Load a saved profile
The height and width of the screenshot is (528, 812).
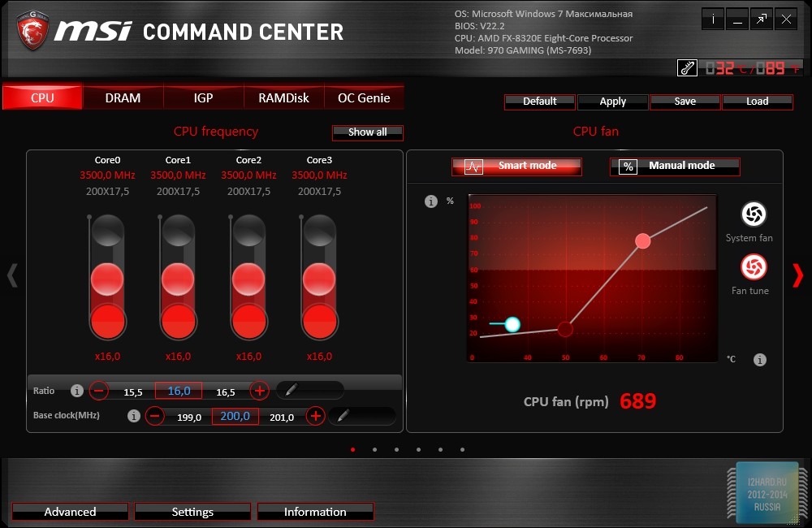point(757,102)
